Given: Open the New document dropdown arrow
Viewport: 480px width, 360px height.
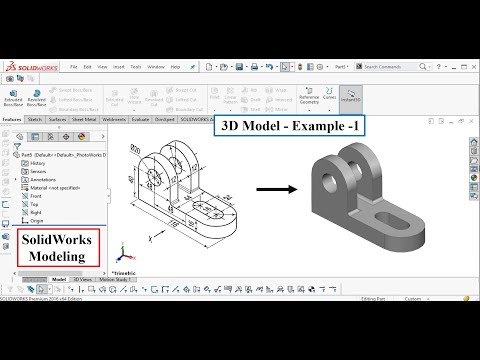Looking at the screenshot, I should pos(216,67).
